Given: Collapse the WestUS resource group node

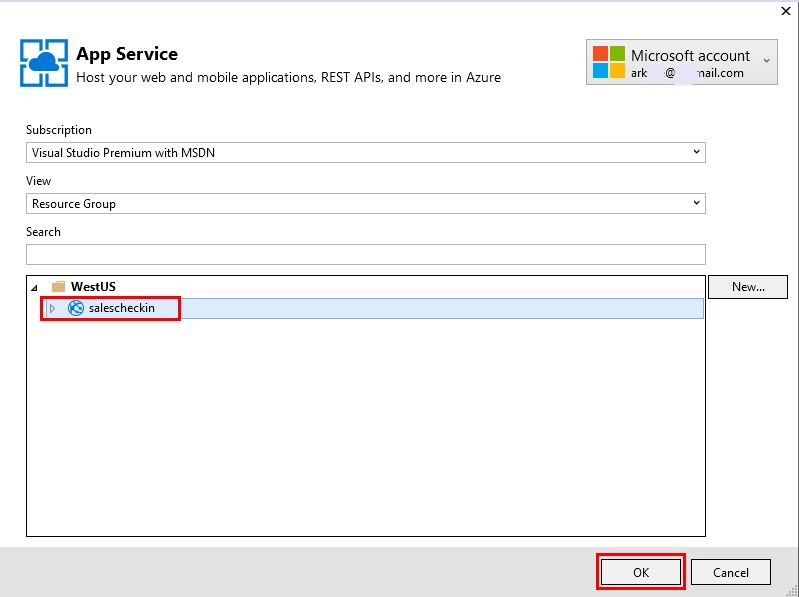Looking at the screenshot, I should pos(34,288).
